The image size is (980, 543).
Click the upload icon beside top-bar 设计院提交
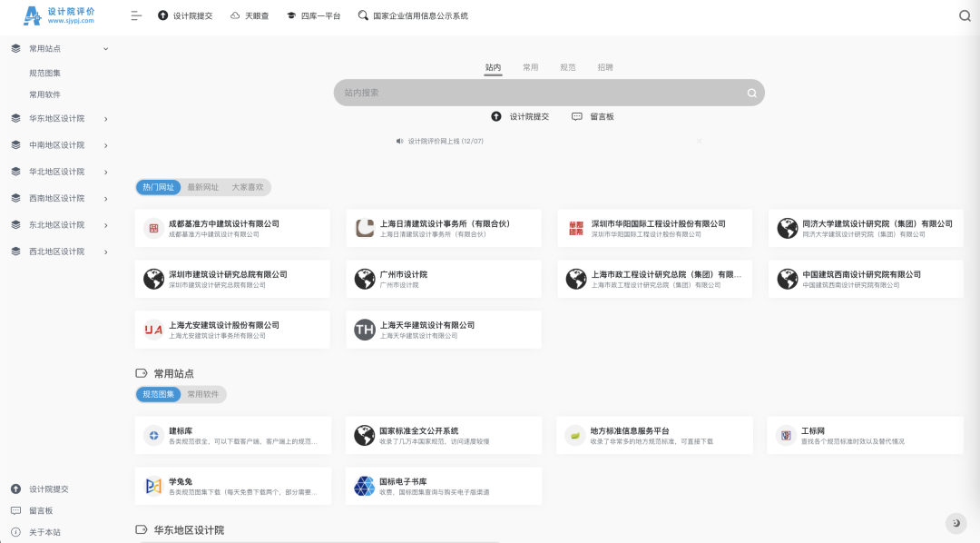[163, 15]
